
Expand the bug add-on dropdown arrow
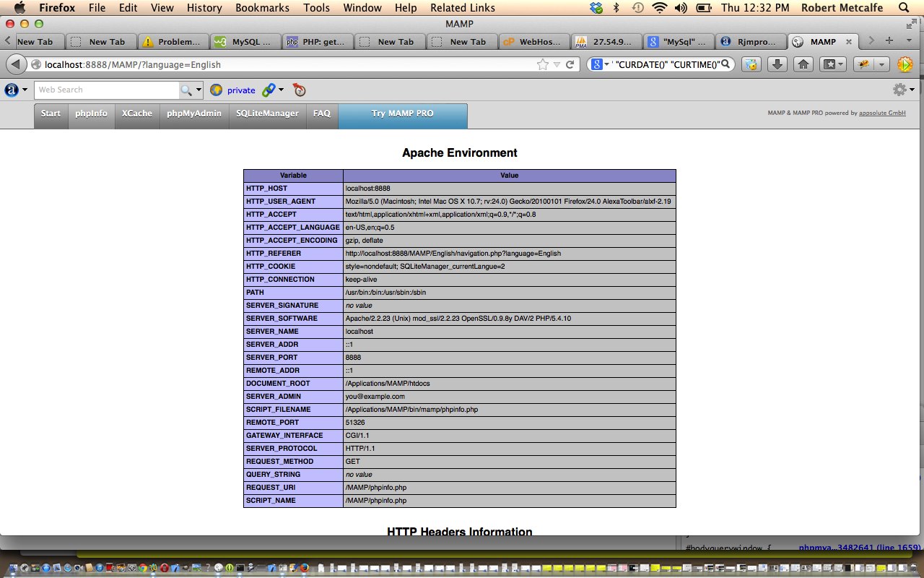pos(882,64)
